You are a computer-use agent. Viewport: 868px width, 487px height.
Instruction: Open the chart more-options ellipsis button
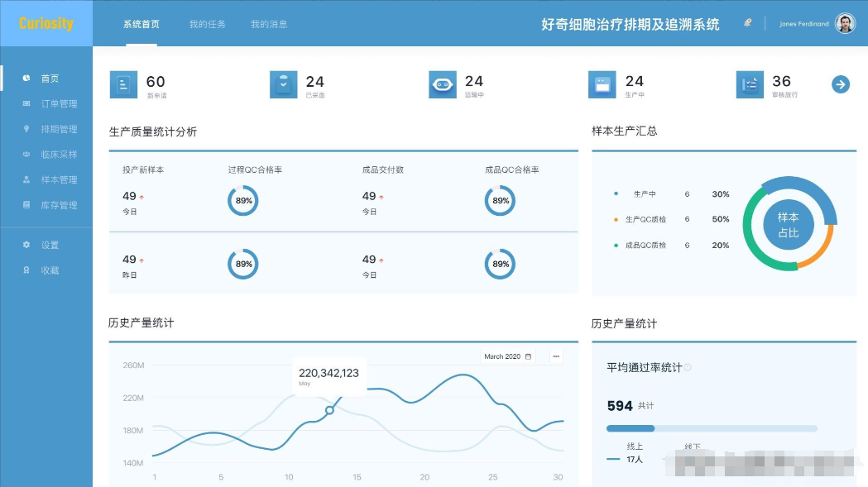[556, 356]
